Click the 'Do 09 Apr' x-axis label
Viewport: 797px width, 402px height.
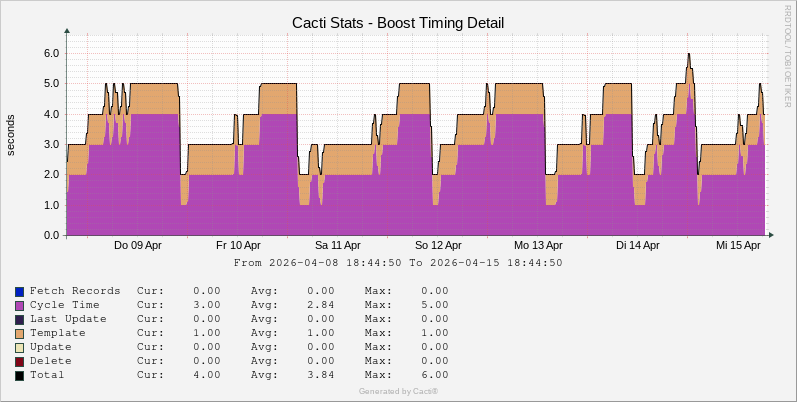[x=138, y=245]
